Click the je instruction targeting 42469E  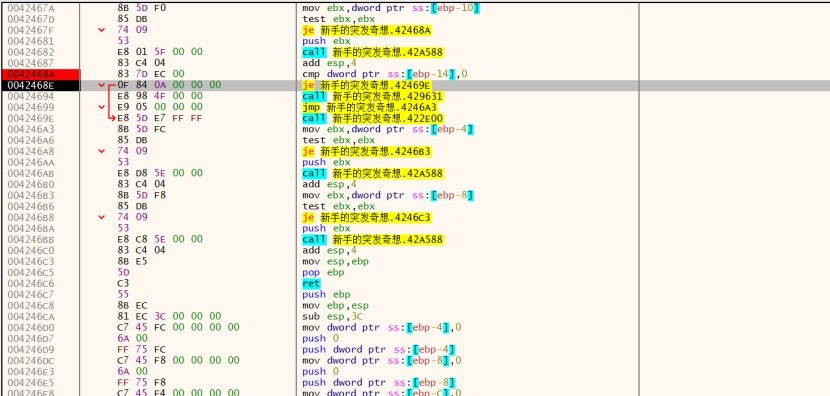tap(366, 85)
